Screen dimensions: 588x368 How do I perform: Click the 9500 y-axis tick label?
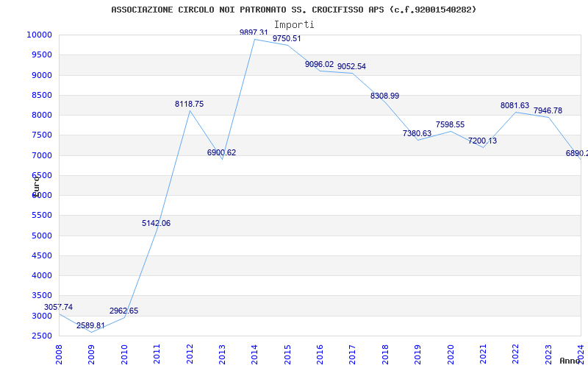[41, 54]
